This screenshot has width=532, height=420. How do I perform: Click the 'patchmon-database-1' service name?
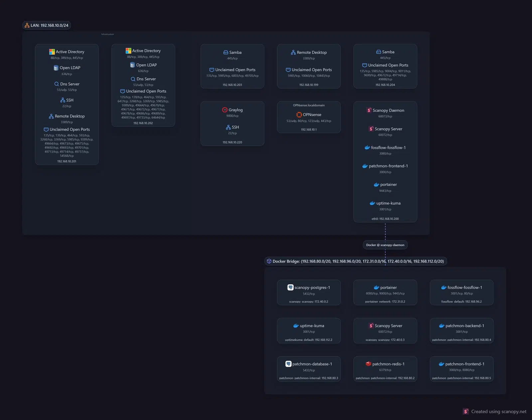pos(312,364)
